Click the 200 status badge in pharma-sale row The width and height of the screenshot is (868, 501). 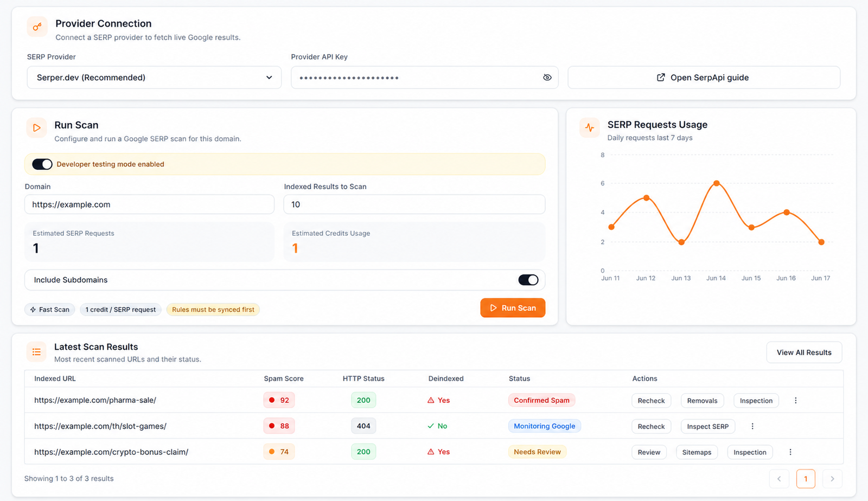click(363, 400)
